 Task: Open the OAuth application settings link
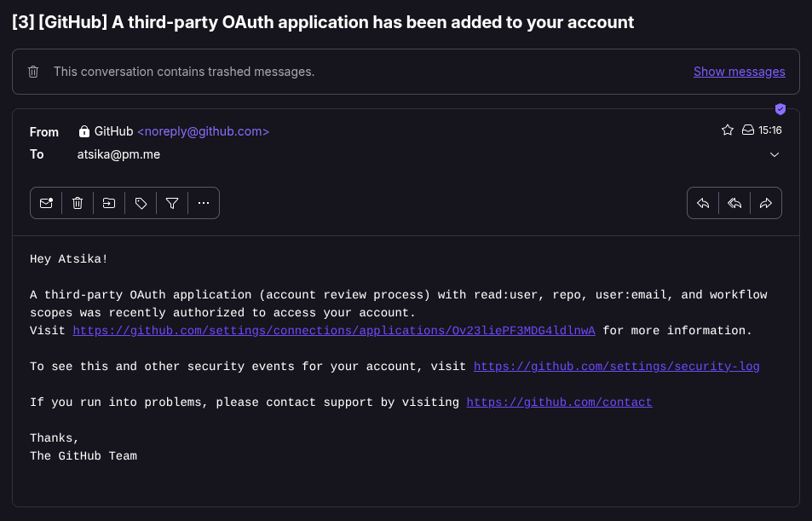click(x=333, y=331)
